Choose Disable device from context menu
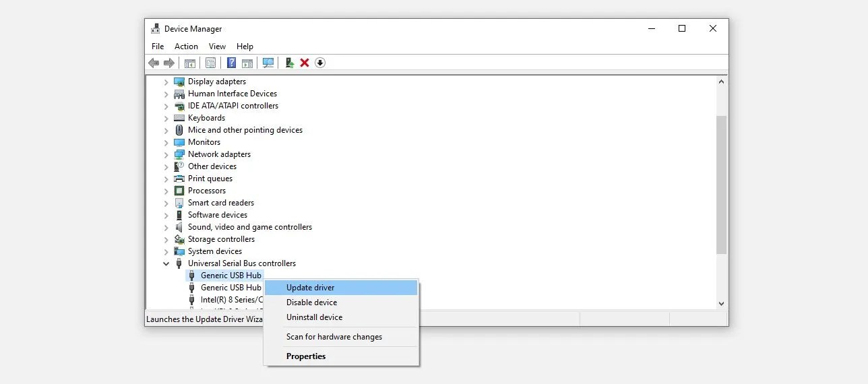Viewport: 868px width, 384px height. coord(341,302)
